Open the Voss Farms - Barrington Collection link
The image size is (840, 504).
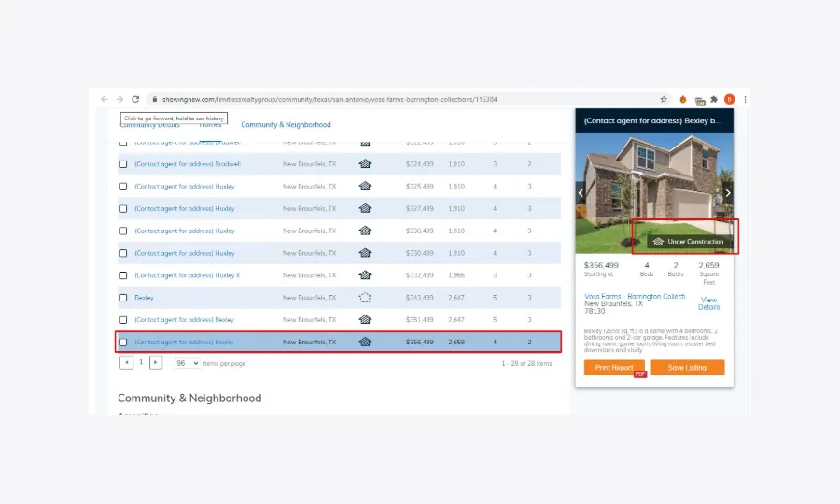tap(635, 296)
